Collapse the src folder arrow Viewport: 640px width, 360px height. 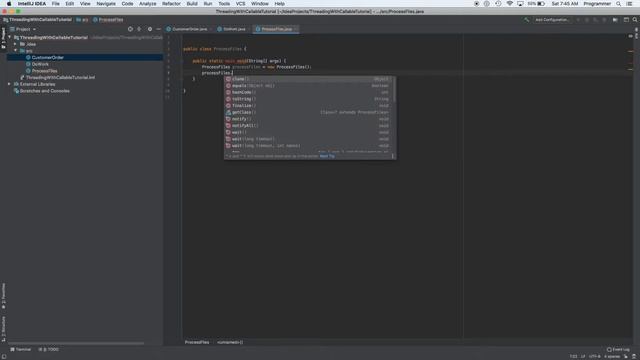[x=16, y=51]
